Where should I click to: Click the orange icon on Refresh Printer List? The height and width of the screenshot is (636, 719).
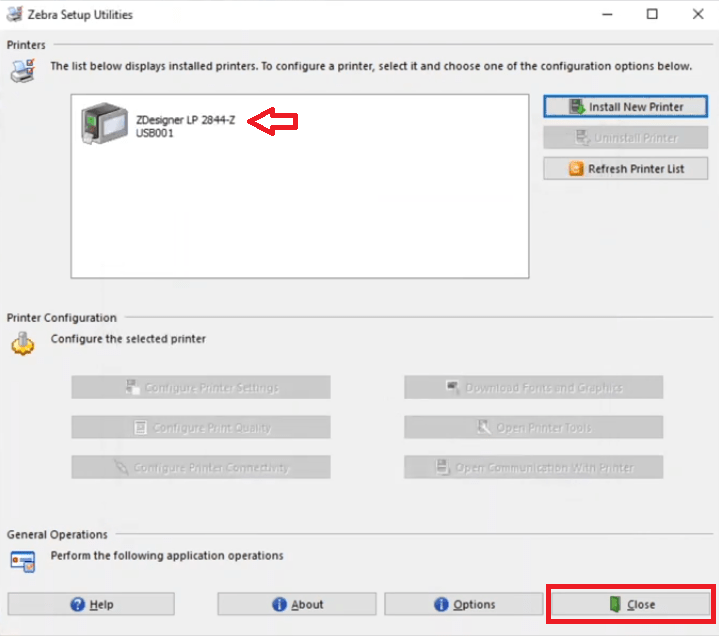pyautogui.click(x=576, y=169)
